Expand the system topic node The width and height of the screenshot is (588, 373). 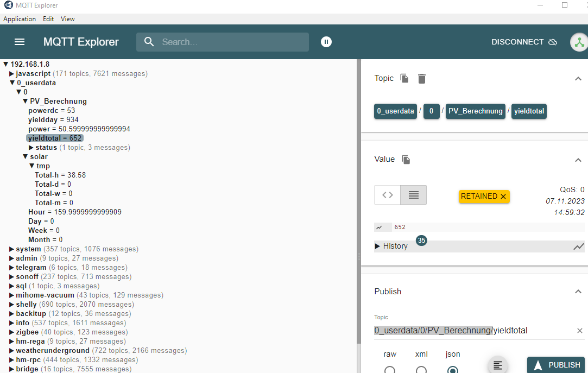point(11,249)
